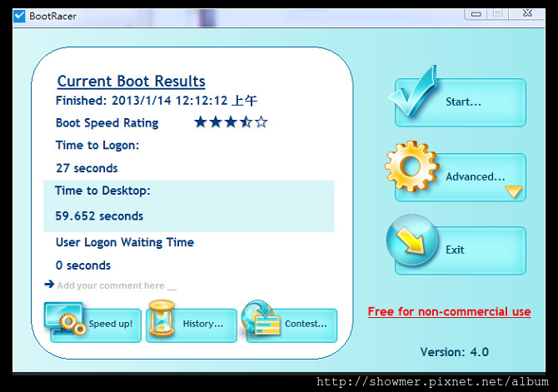Image resolution: width=558 pixels, height=392 pixels.
Task: Click Add your comment here field
Action: (117, 285)
